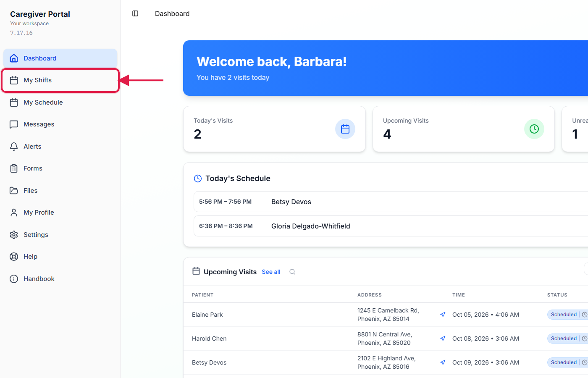
Task: Click the Help lifebuoy icon
Action: [14, 257]
